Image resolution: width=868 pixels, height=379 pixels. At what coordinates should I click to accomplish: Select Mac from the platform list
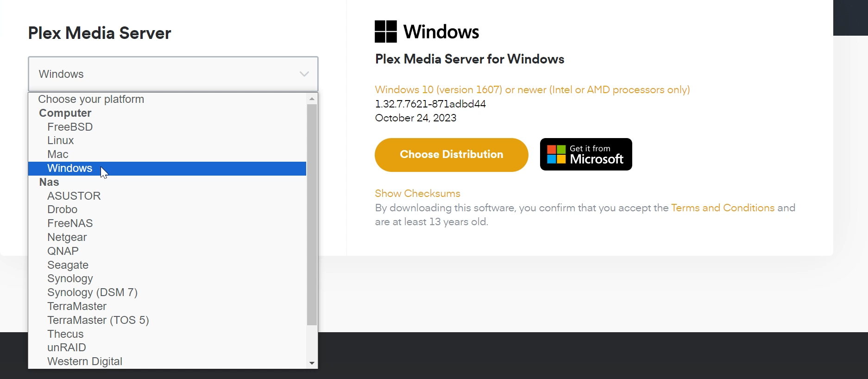point(167,154)
